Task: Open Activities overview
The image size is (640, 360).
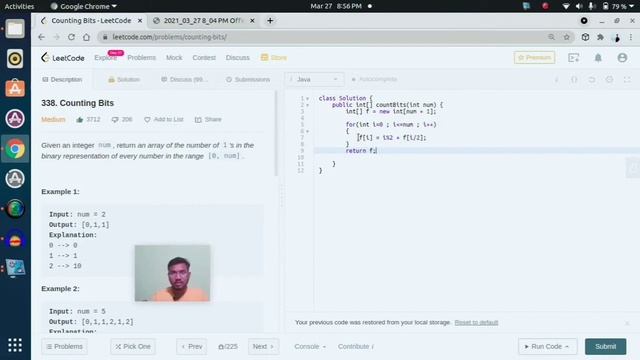Action: (x=19, y=6)
